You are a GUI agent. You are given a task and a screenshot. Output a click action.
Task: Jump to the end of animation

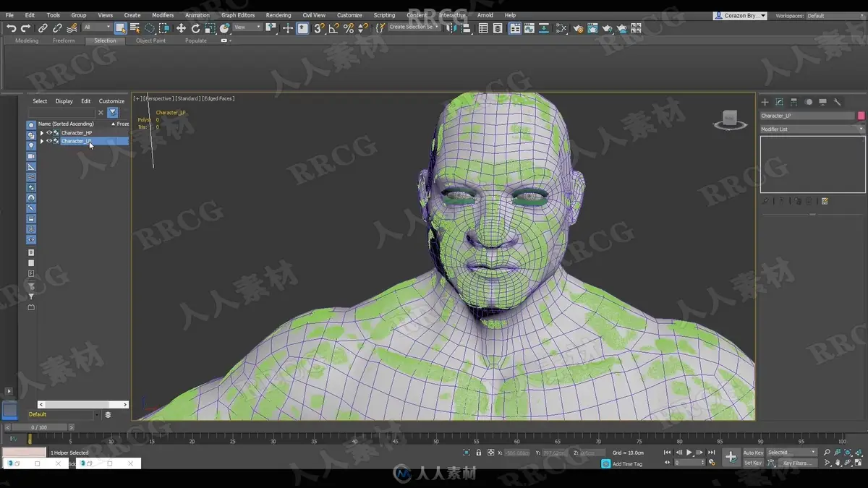(x=712, y=453)
